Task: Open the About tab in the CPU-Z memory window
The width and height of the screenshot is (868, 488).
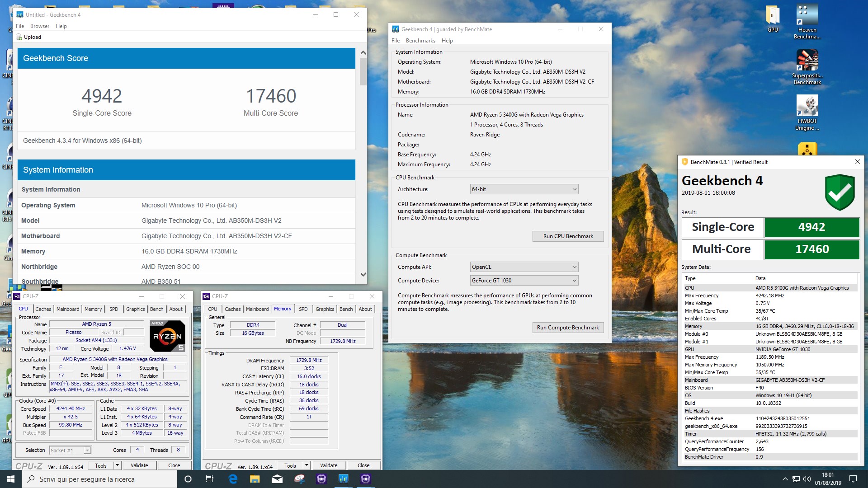Action: 365,309
